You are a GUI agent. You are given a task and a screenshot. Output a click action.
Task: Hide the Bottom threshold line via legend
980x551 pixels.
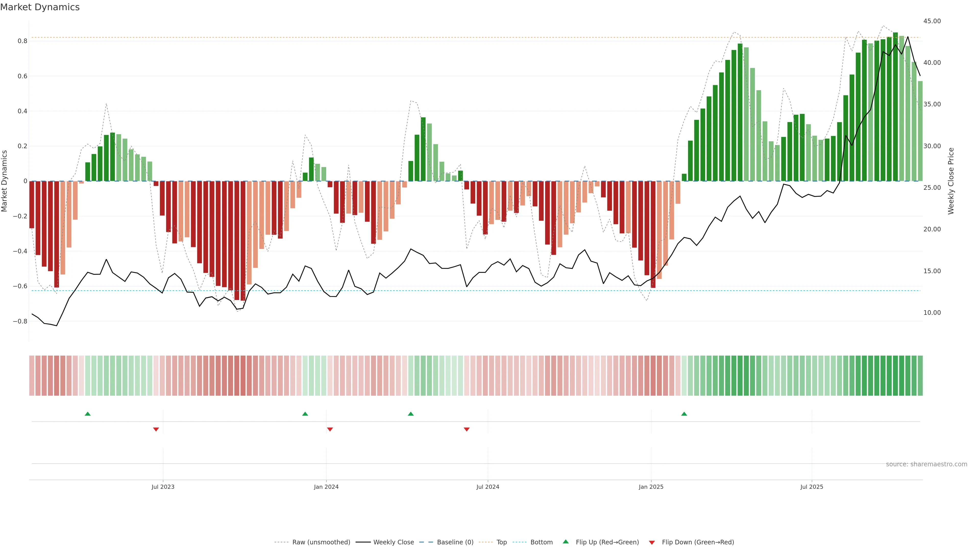point(541,542)
